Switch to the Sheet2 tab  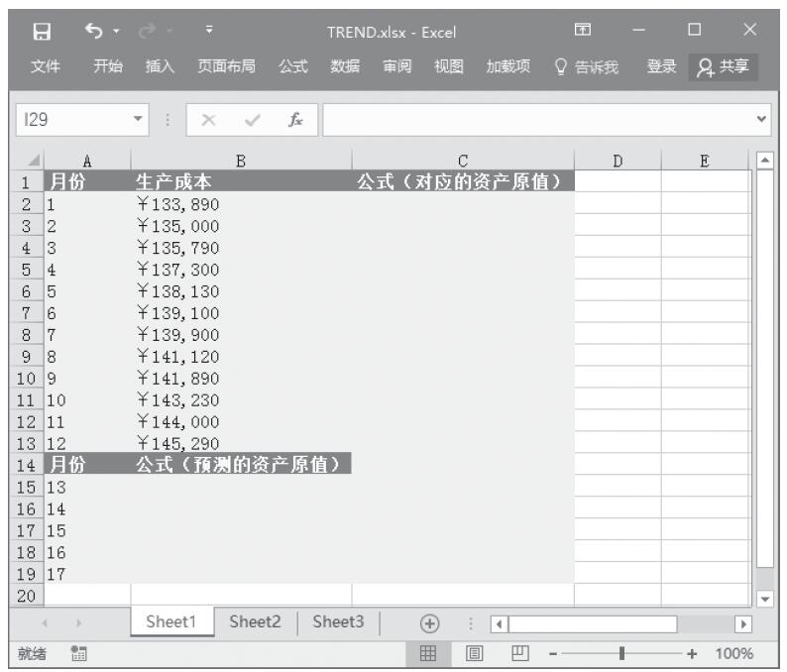coord(255,622)
